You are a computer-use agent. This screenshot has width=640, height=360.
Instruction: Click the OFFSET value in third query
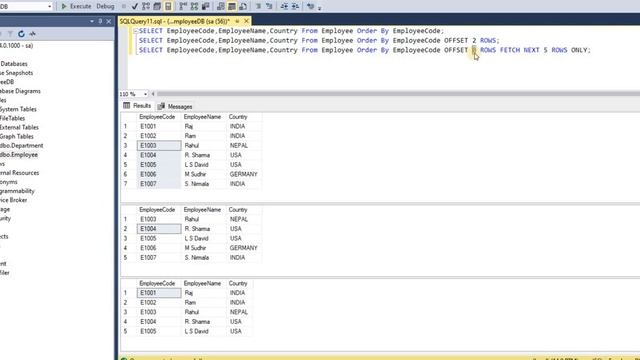point(474,50)
